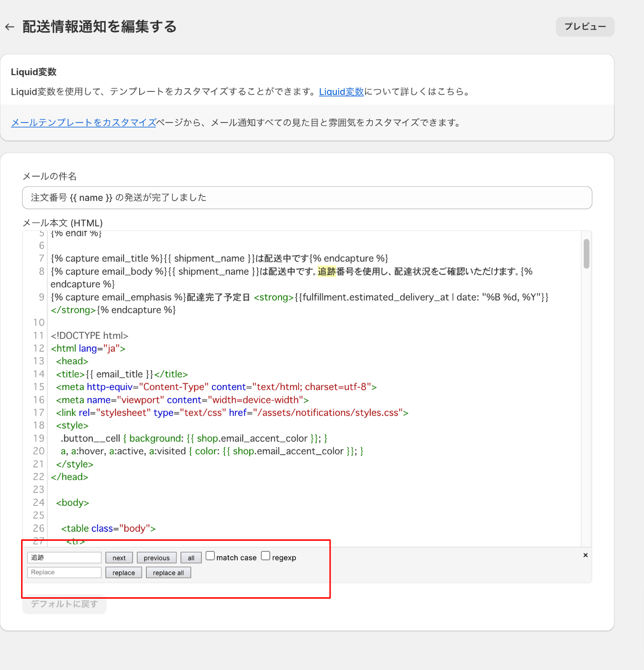Place cursor on <!DOCTYPE html> line
The width and height of the screenshot is (644, 670).
pos(89,335)
